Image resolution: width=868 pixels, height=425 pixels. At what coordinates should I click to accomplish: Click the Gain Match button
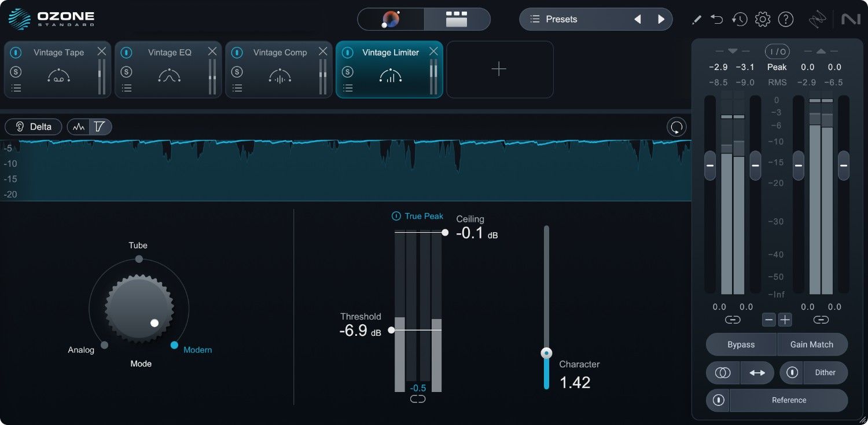tap(812, 344)
